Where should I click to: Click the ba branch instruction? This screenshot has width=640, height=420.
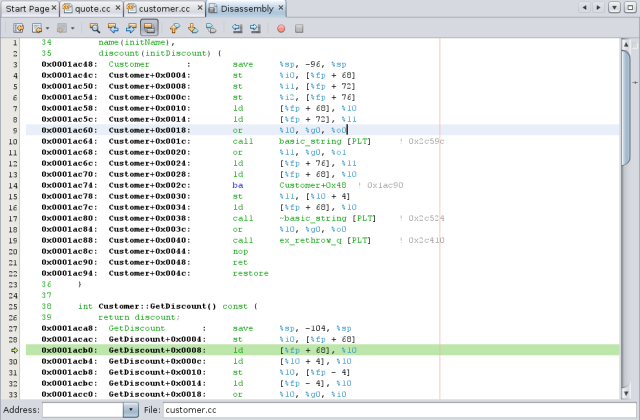pyautogui.click(x=238, y=185)
